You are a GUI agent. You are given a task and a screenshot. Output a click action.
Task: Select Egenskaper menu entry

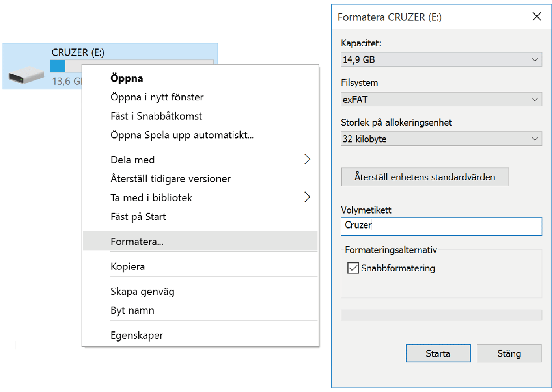pos(137,335)
